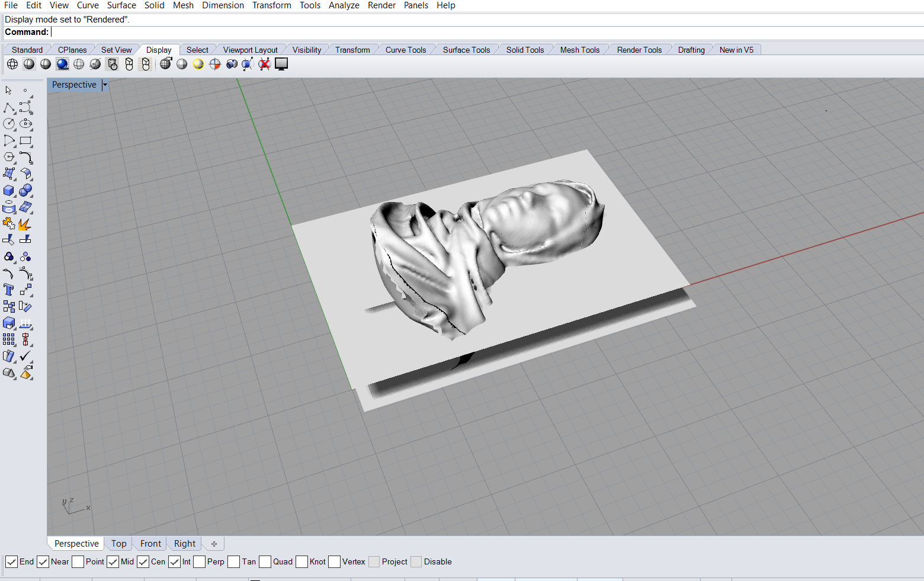Switch to the CPlanes toolbar tab
The image size is (924, 581).
point(72,50)
